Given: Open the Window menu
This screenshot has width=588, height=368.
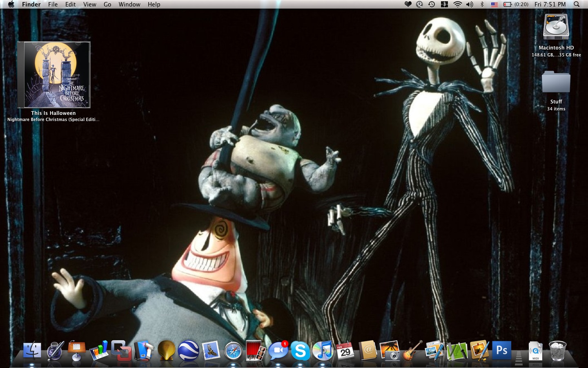Looking at the screenshot, I should [x=129, y=4].
